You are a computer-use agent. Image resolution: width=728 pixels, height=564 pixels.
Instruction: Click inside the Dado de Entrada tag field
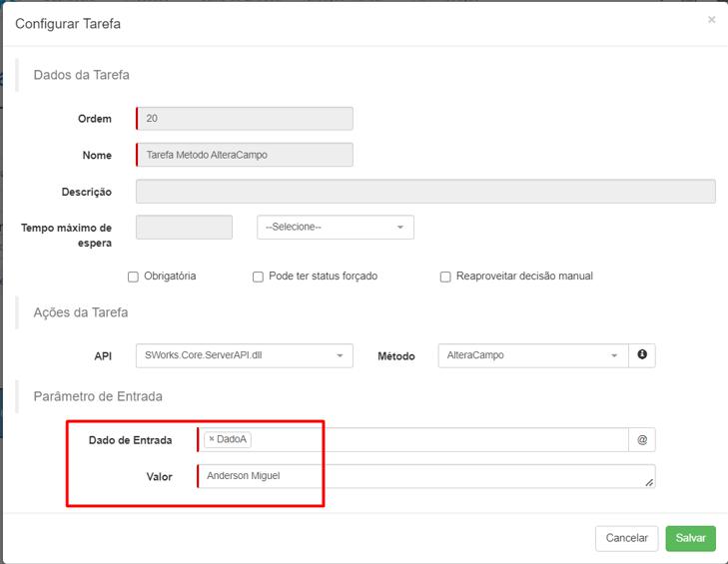tap(412, 439)
